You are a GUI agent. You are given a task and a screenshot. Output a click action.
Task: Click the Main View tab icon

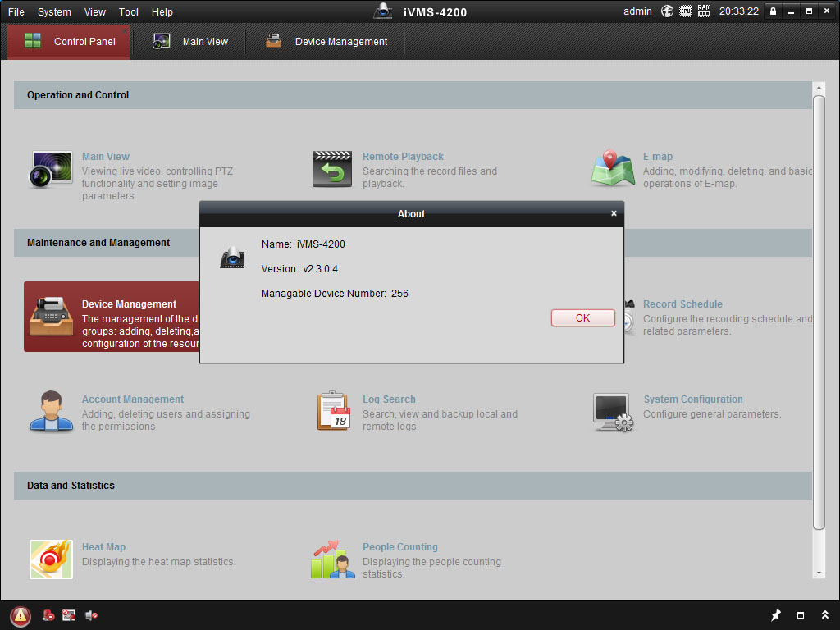click(162, 41)
